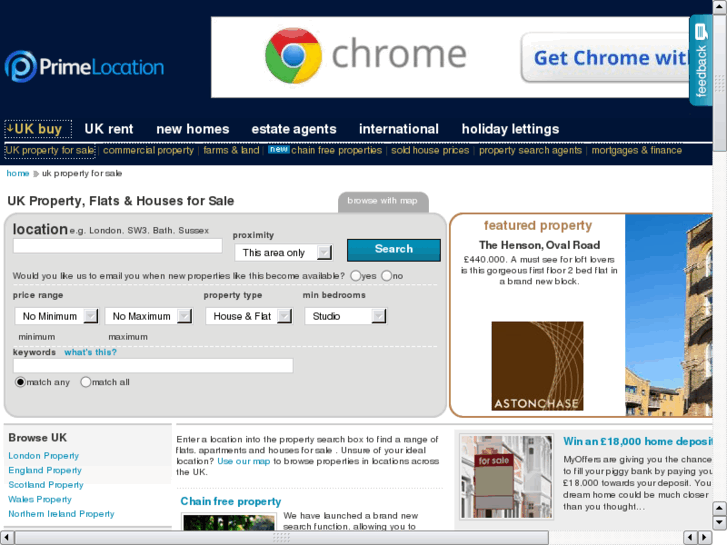Focus the location input field

click(118, 246)
